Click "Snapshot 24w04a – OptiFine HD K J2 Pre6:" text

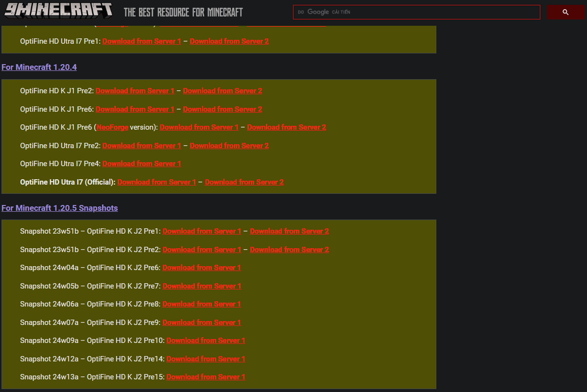coord(90,268)
